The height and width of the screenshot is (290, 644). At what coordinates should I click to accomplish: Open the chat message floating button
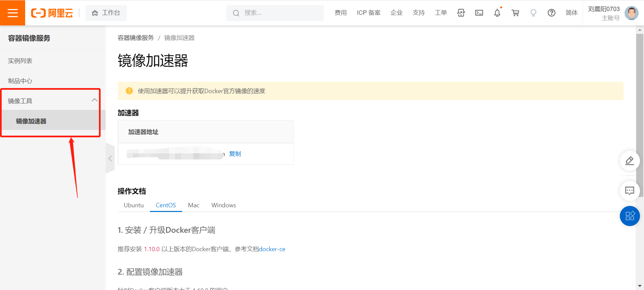630,191
